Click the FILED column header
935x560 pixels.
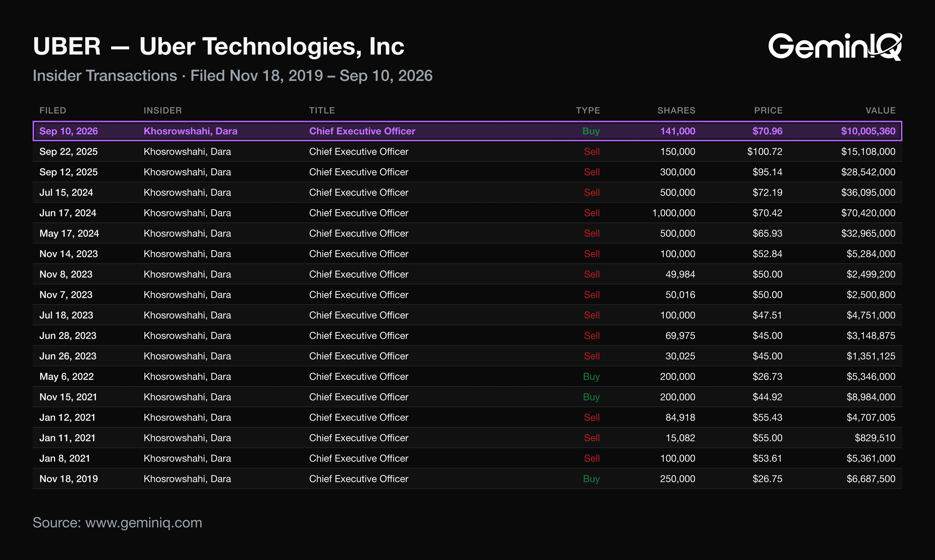tap(53, 111)
